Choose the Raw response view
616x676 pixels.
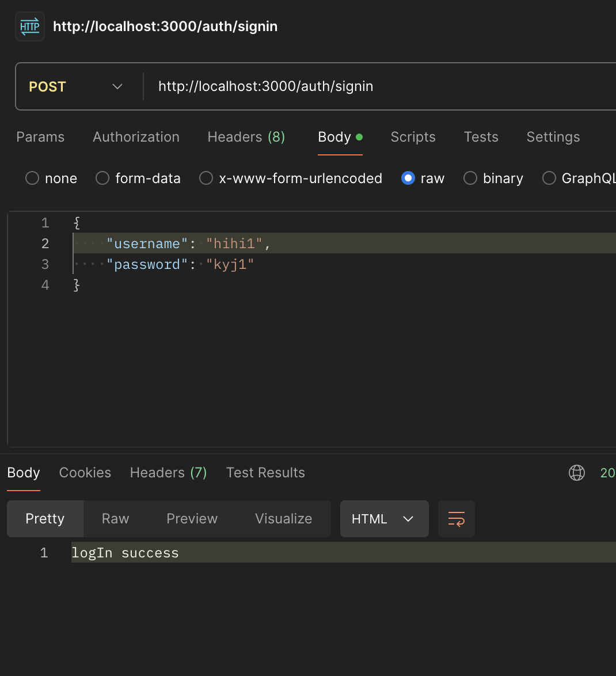(x=116, y=519)
